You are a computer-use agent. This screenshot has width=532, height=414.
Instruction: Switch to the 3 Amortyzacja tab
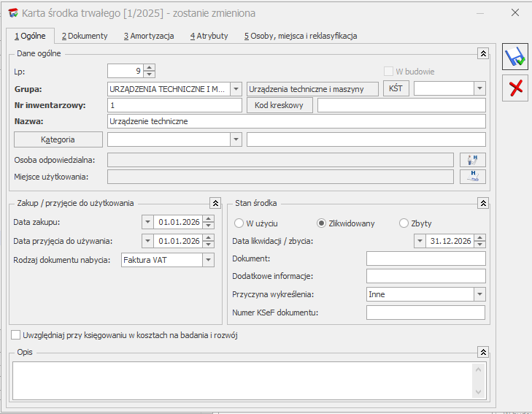tap(149, 36)
